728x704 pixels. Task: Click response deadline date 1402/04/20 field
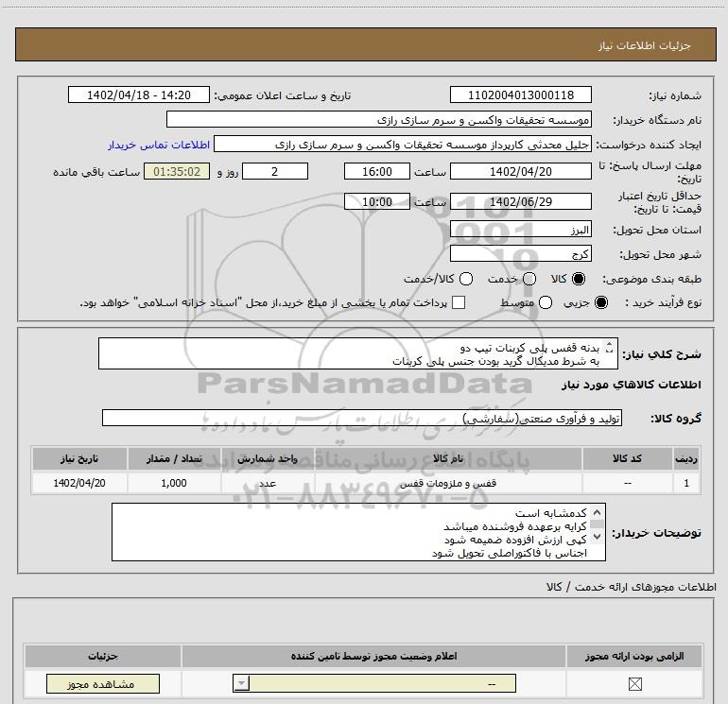pyautogui.click(x=520, y=172)
